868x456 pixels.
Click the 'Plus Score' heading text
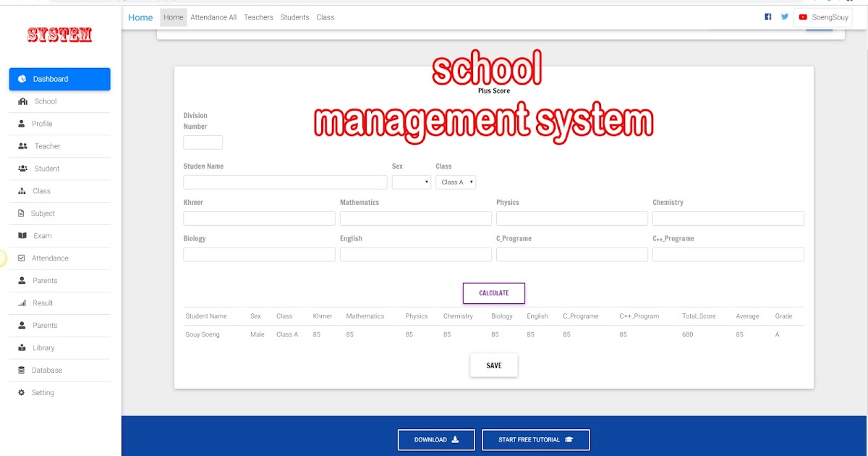pyautogui.click(x=494, y=91)
